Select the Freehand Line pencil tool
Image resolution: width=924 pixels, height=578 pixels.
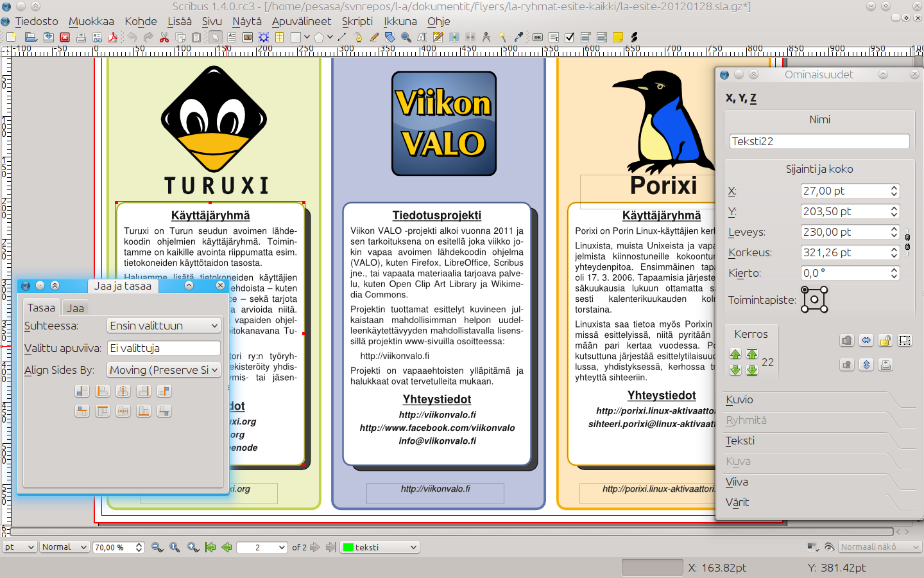374,37
